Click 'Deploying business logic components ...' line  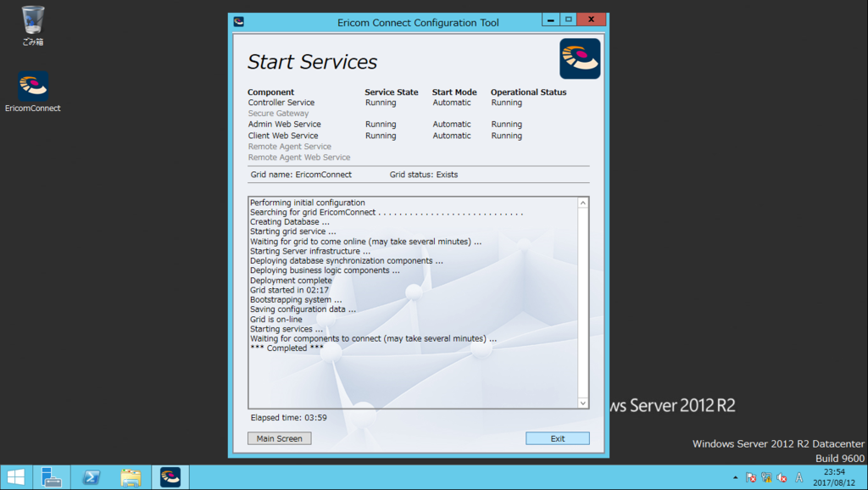[325, 270]
